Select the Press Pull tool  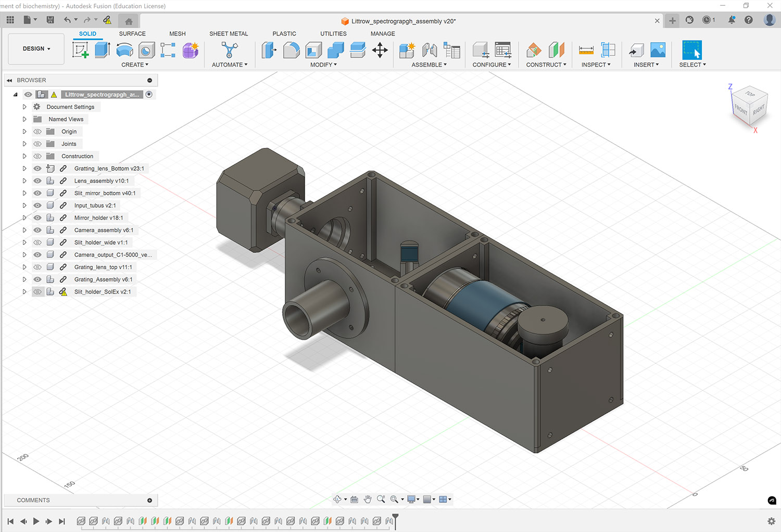click(269, 50)
